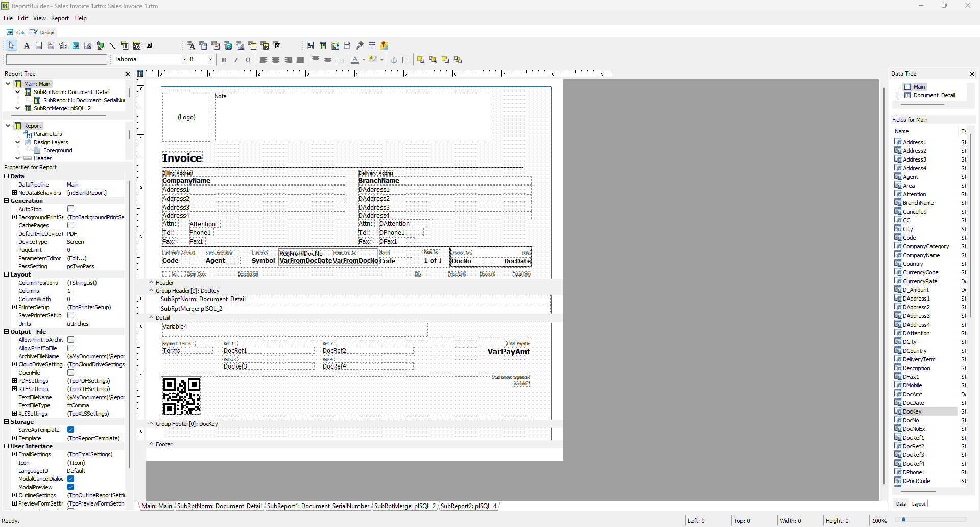Center-align text in the toolbar
The image size is (980, 527).
point(276,60)
